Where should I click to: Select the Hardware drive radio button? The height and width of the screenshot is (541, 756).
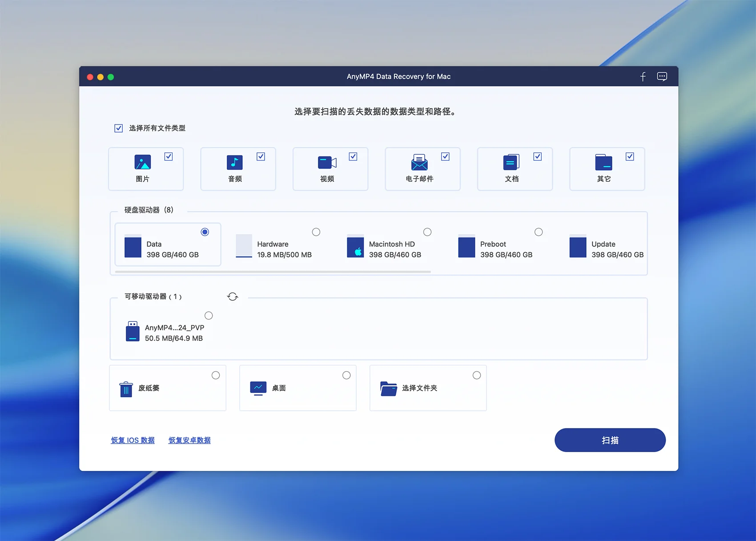316,232
